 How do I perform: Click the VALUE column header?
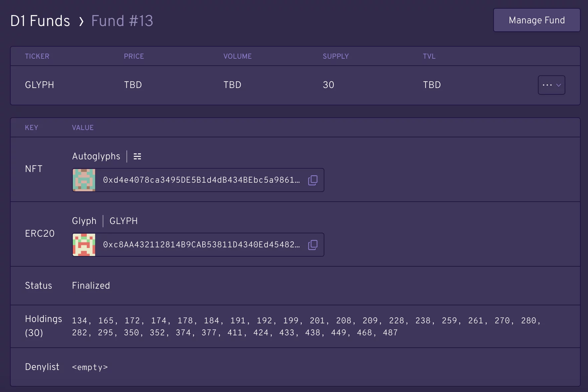83,128
